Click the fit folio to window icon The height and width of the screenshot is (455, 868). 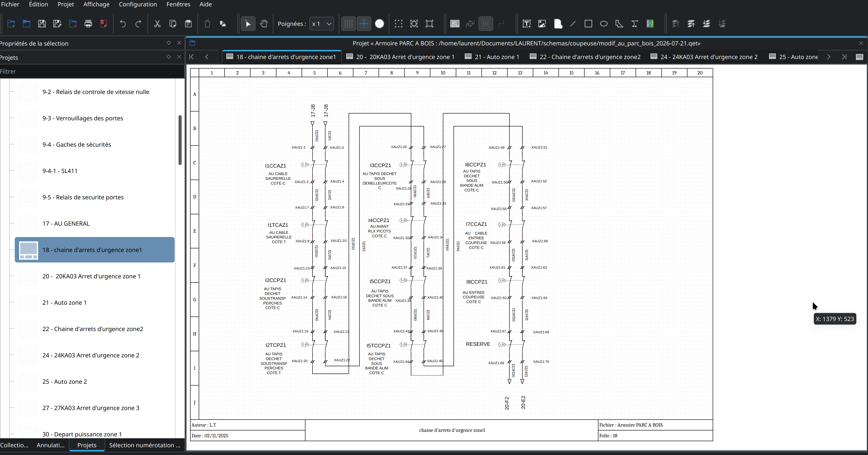(429, 24)
